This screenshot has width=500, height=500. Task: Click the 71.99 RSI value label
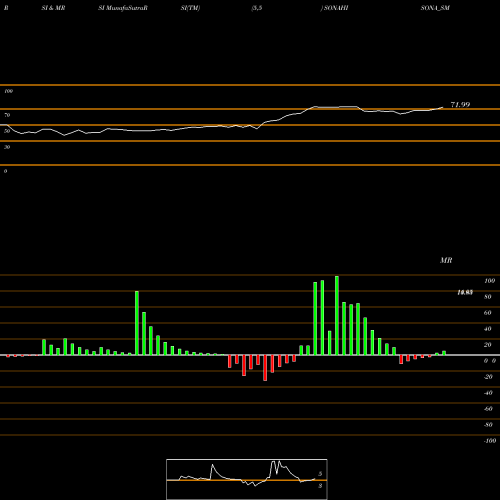pyautogui.click(x=460, y=105)
